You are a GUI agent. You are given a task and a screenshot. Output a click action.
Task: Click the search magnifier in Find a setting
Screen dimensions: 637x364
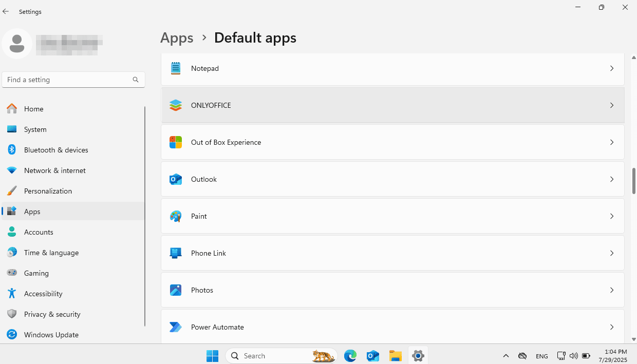click(x=136, y=80)
